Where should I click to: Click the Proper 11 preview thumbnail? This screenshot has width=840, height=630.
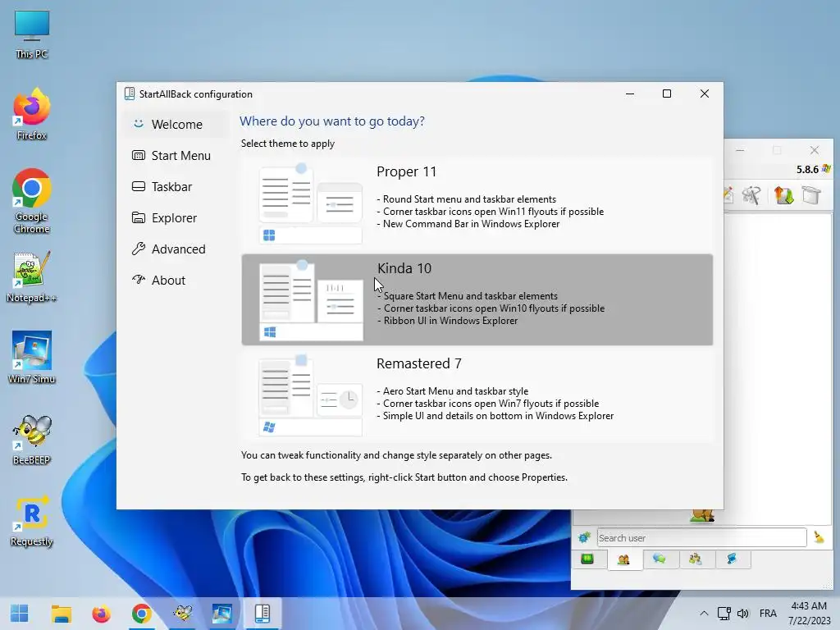coord(310,203)
